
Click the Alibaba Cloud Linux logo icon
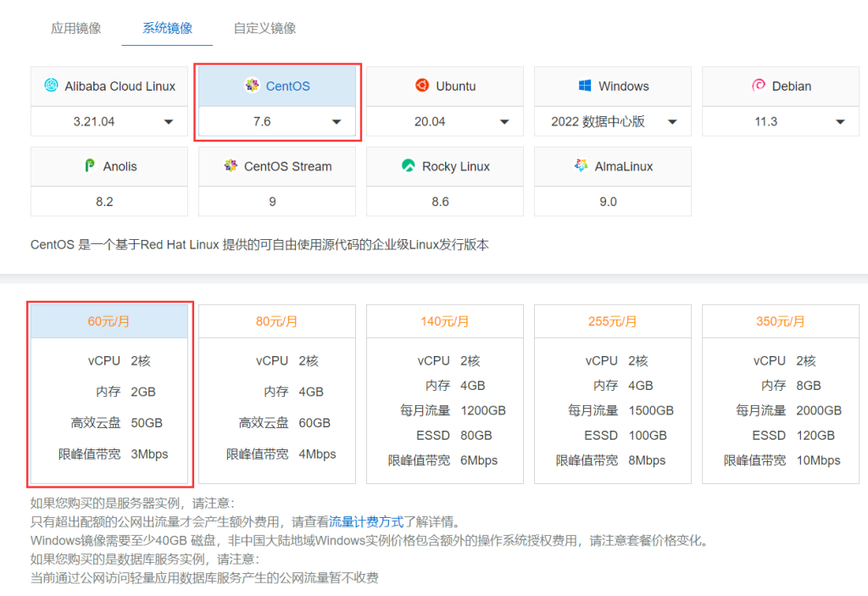click(x=51, y=86)
